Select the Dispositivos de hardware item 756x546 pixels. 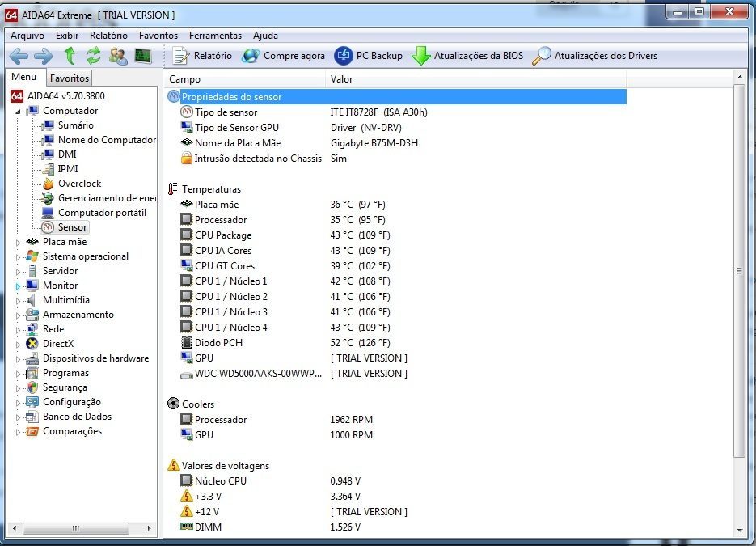(x=96, y=358)
